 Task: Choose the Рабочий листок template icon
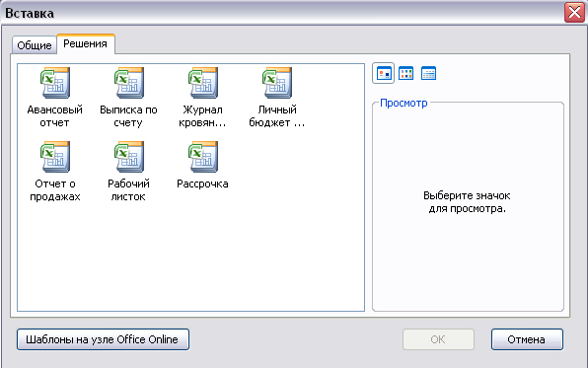(x=129, y=157)
